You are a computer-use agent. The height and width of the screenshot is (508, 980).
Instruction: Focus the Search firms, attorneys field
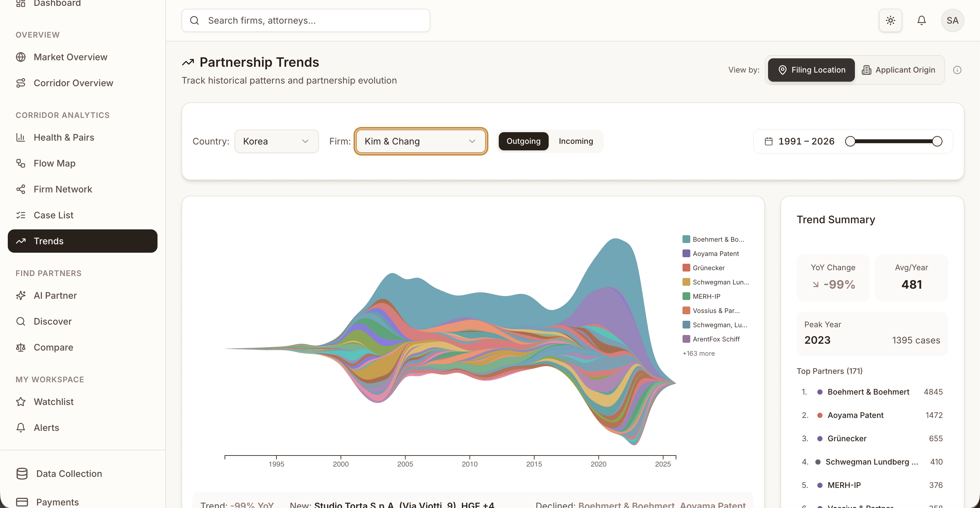click(316, 20)
